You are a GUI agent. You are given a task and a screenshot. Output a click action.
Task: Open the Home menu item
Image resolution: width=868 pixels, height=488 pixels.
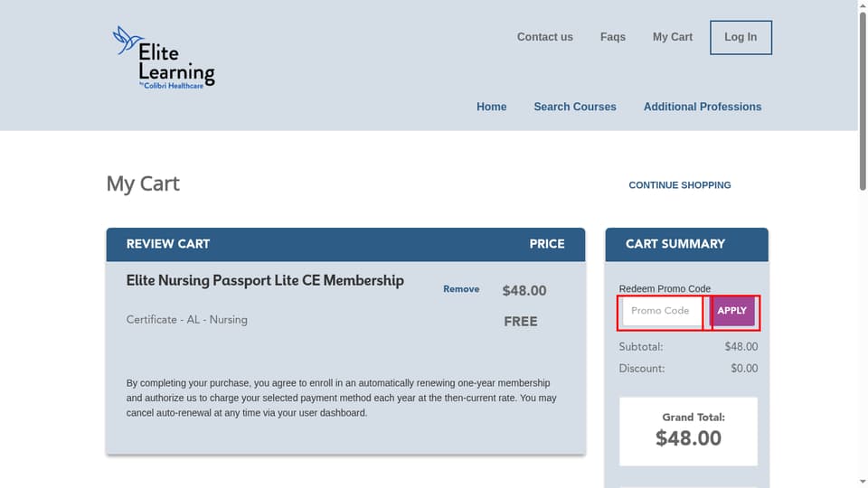(x=492, y=107)
